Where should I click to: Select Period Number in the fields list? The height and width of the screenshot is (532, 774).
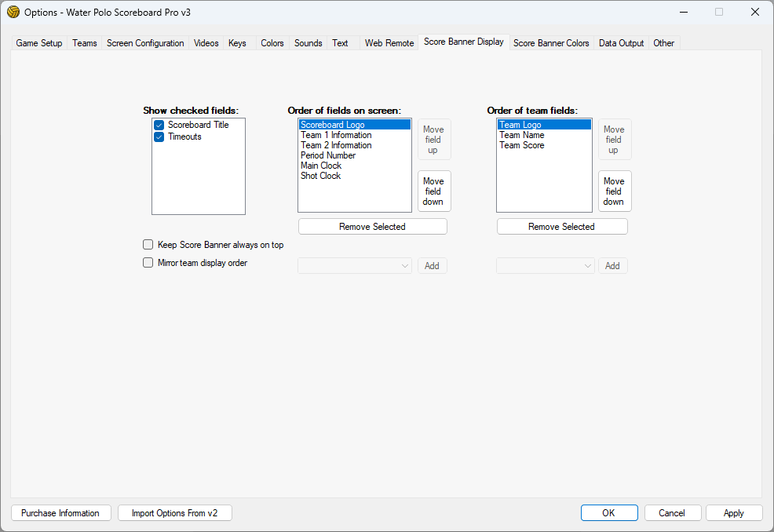coord(328,155)
